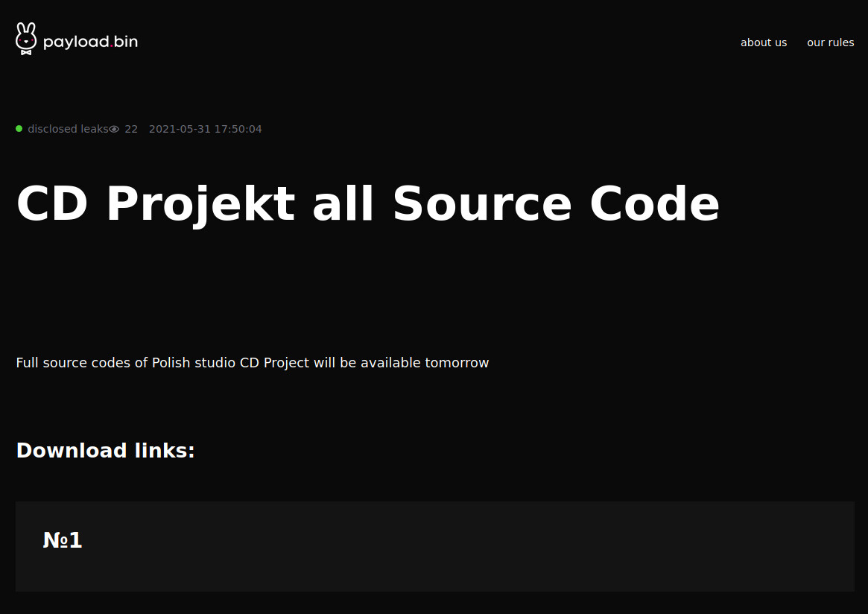Click the Download links heading

point(105,450)
